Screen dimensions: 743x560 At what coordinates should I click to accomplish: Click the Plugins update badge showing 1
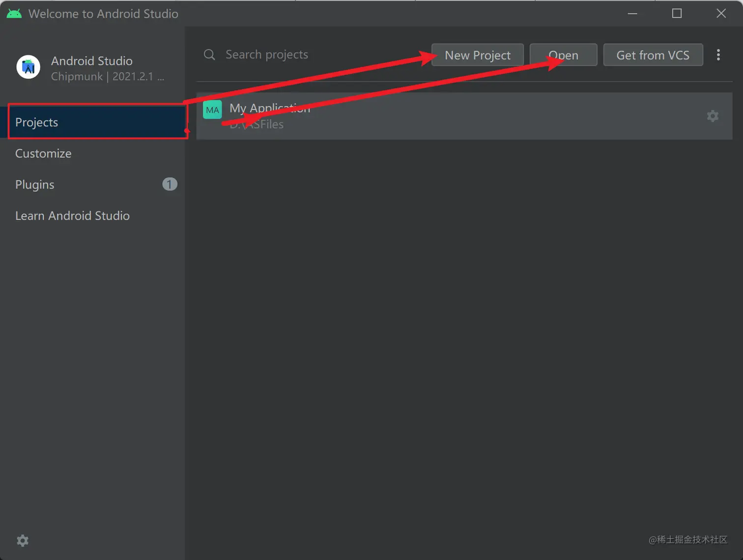pyautogui.click(x=170, y=184)
